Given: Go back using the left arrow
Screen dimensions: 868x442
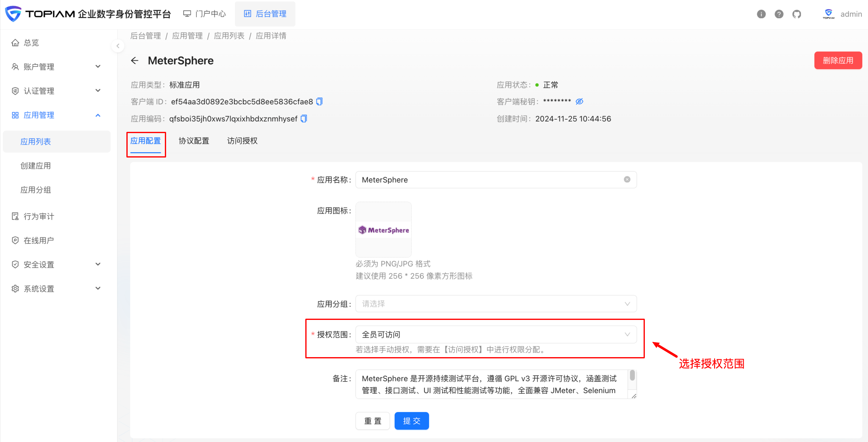Looking at the screenshot, I should pyautogui.click(x=135, y=60).
